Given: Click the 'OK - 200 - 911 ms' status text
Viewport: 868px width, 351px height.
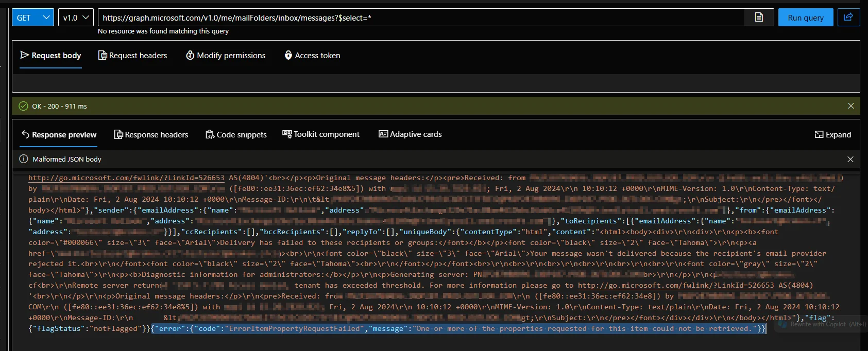Looking at the screenshot, I should [x=59, y=107].
